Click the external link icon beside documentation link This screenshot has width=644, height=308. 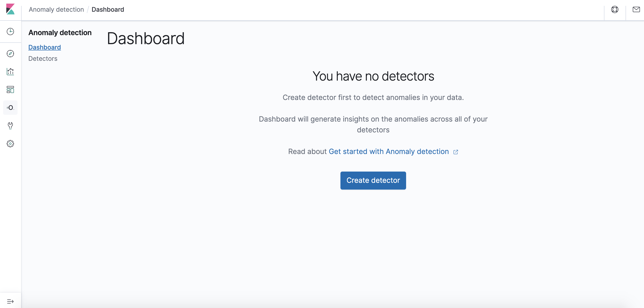click(456, 152)
